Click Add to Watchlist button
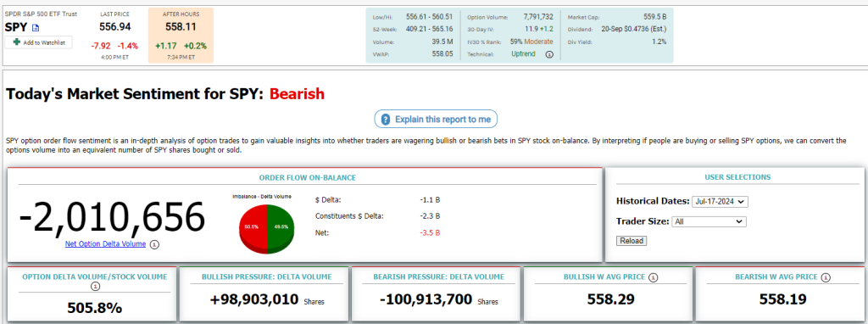 [x=39, y=42]
